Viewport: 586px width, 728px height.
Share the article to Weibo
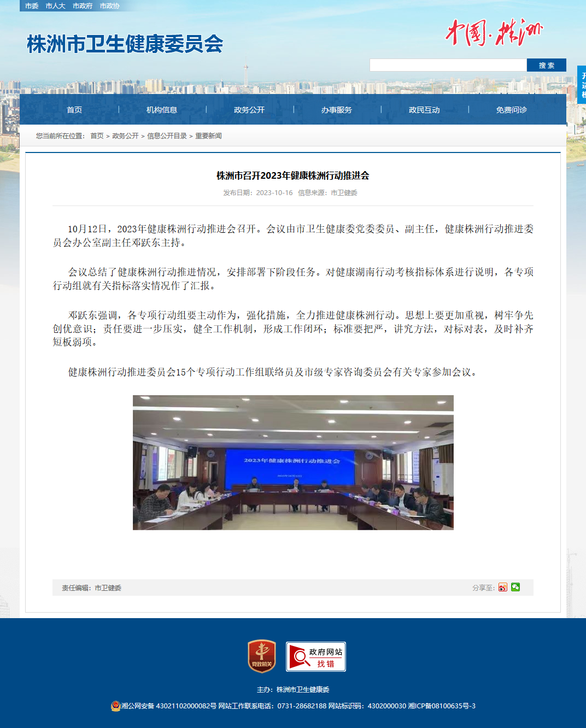tap(502, 587)
